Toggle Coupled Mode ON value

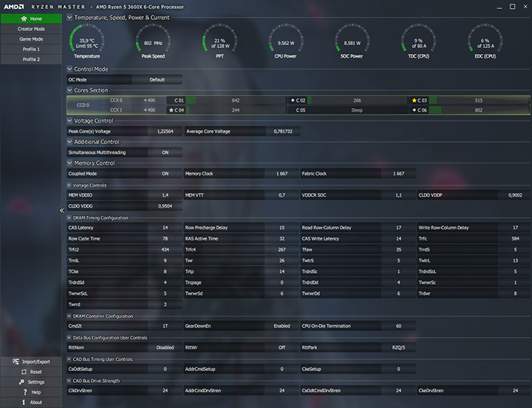(166, 174)
